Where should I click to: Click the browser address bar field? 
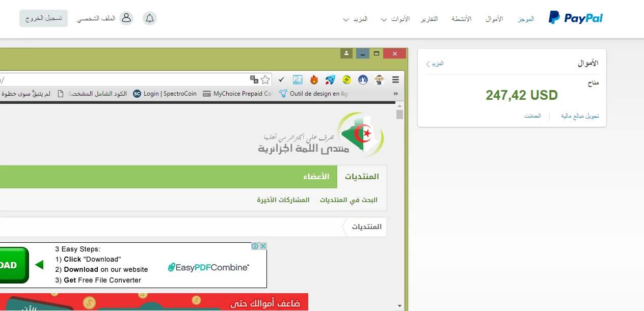pyautogui.click(x=122, y=80)
